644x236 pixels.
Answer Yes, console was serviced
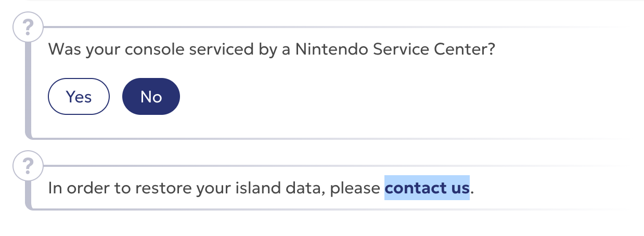[79, 96]
